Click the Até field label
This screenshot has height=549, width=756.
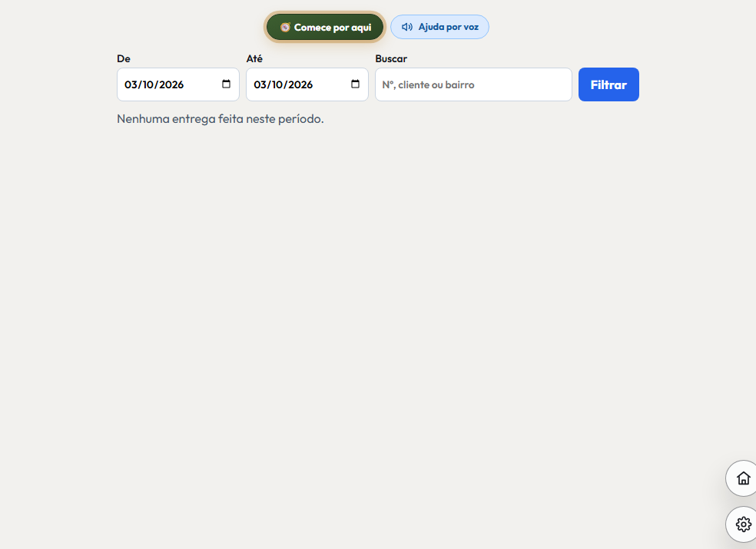pos(254,59)
